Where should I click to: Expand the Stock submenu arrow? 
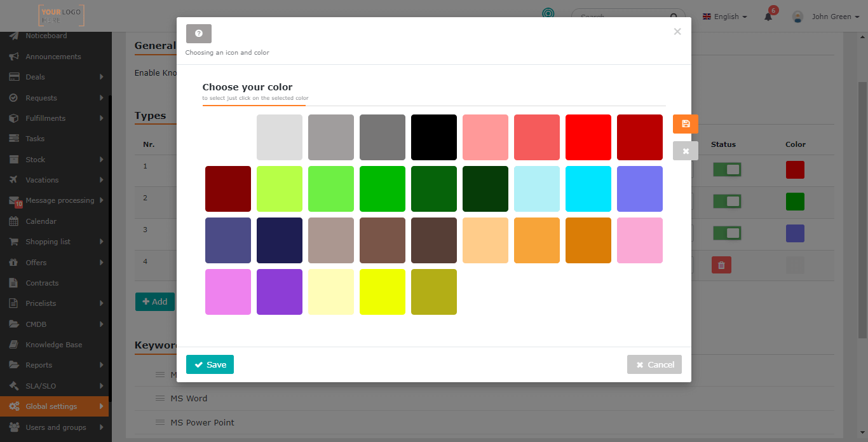[102, 160]
